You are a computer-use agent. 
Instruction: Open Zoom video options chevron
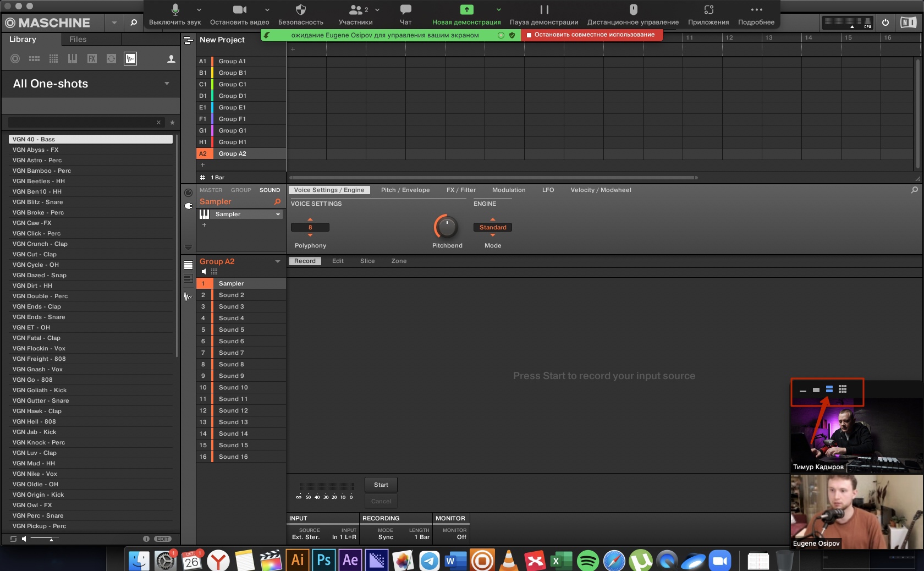point(267,9)
